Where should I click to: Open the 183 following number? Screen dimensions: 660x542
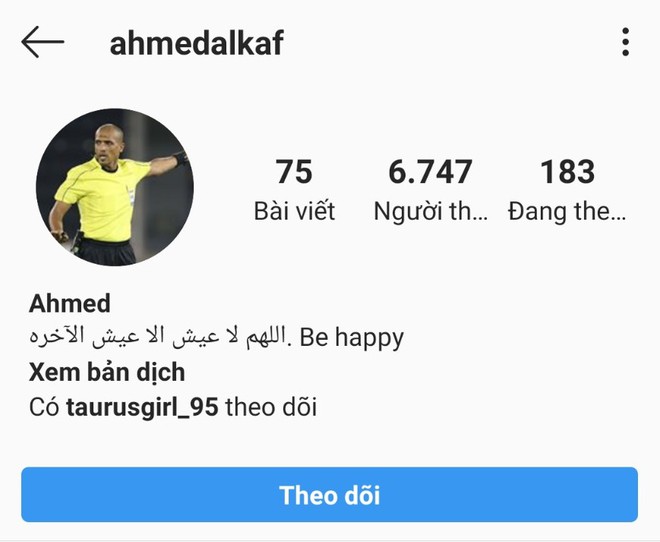click(x=567, y=172)
